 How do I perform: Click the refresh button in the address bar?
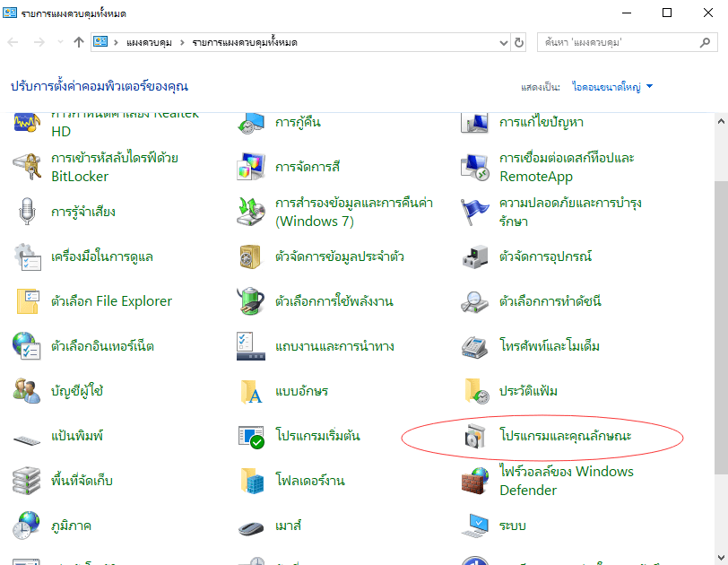pyautogui.click(x=518, y=41)
